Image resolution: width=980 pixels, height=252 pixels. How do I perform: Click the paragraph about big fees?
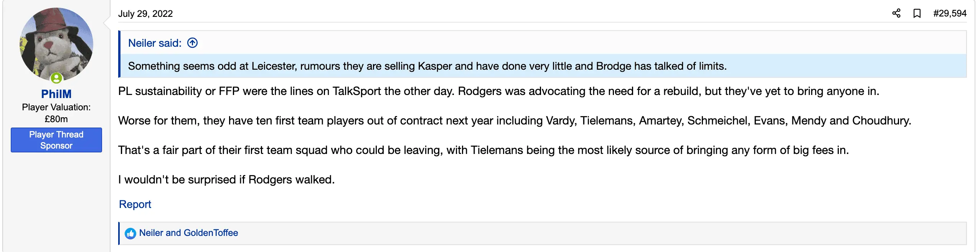click(x=483, y=150)
